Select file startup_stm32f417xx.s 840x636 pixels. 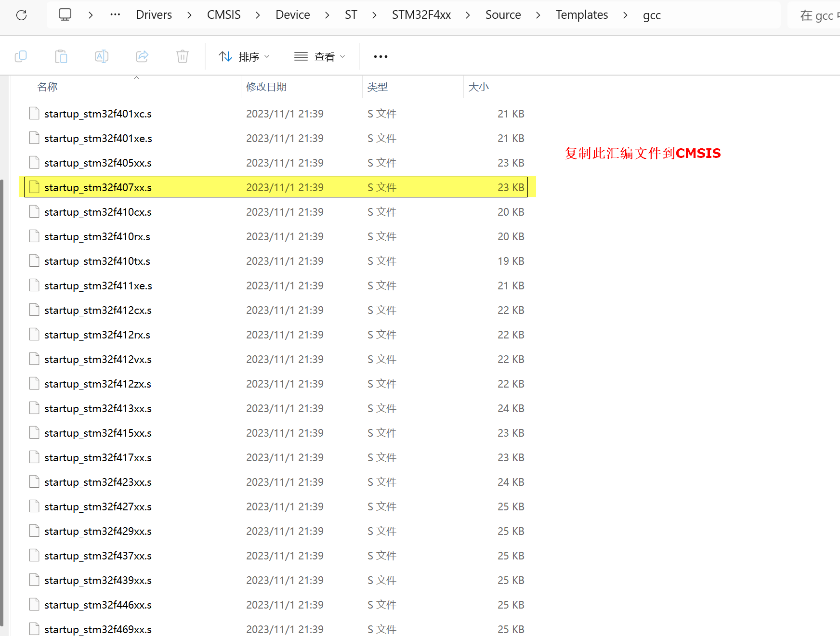(98, 457)
